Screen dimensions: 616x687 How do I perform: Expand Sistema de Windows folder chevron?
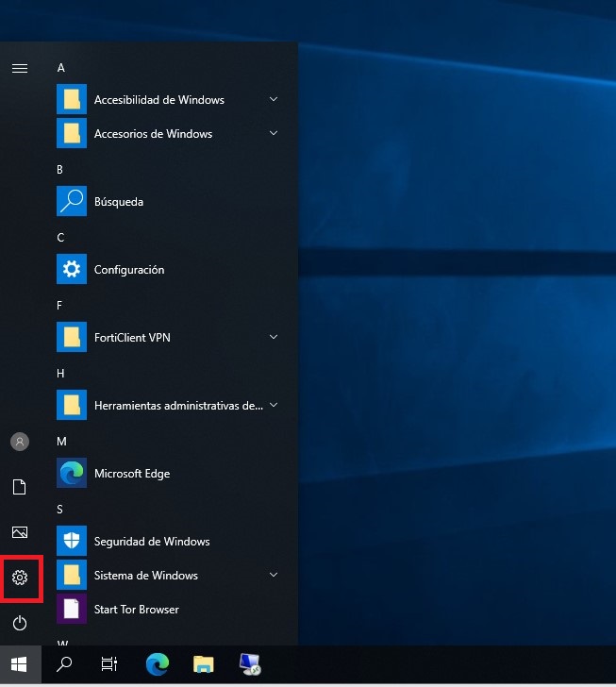coord(274,575)
